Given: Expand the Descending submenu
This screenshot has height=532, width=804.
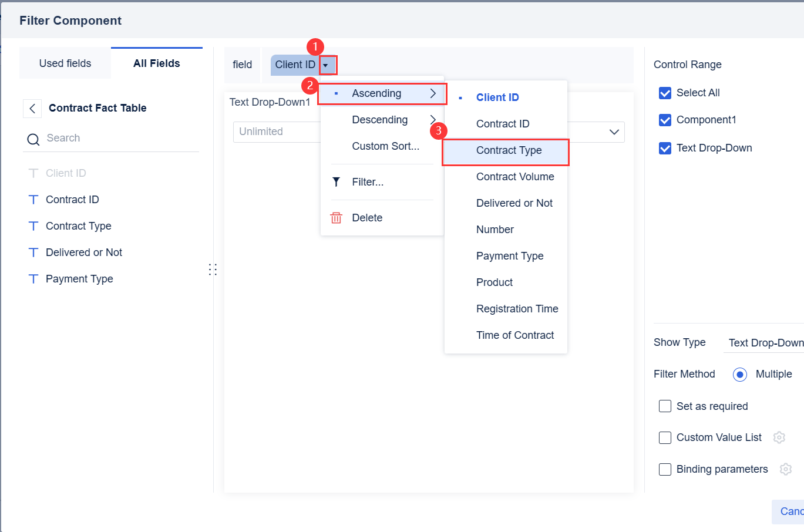Looking at the screenshot, I should pos(433,120).
